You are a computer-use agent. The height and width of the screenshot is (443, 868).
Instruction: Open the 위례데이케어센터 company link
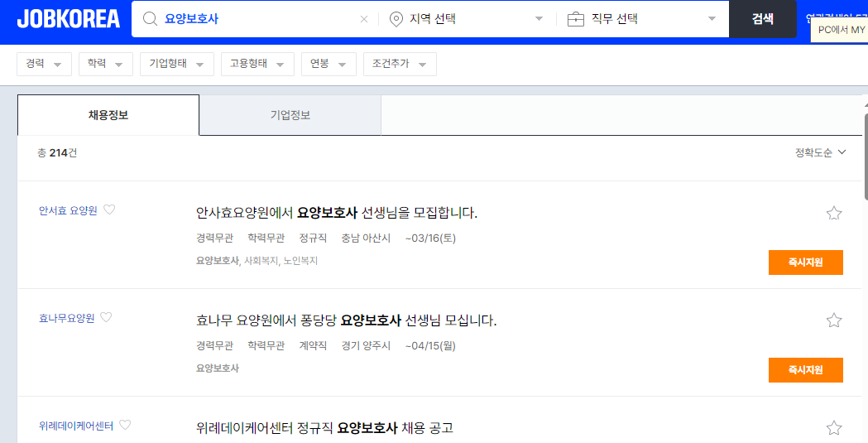coord(76,426)
